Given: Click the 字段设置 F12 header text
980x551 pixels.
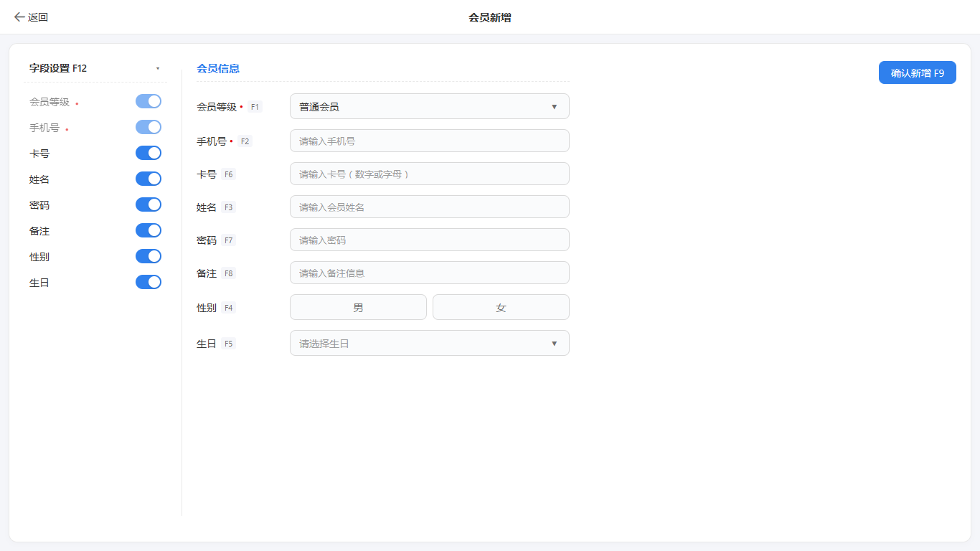Looking at the screenshot, I should coord(58,68).
